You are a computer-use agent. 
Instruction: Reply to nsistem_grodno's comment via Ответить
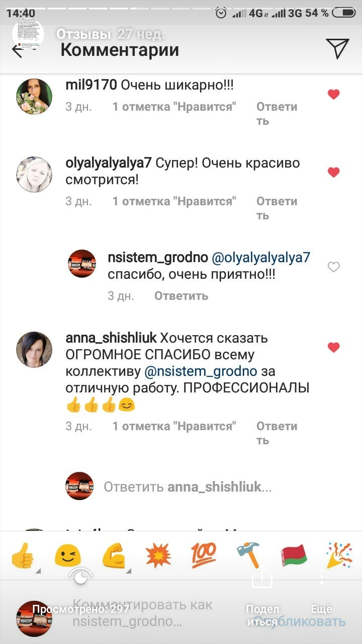pyautogui.click(x=181, y=296)
